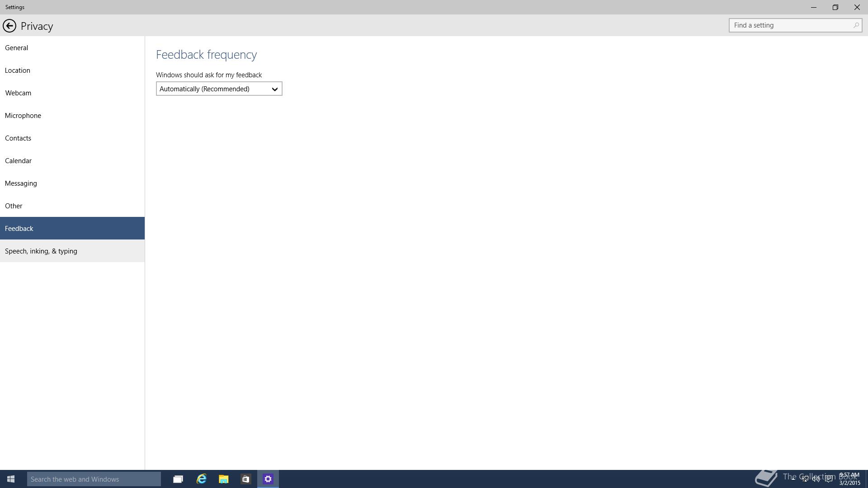Launch Internet Explorer from the taskbar

coord(201,479)
